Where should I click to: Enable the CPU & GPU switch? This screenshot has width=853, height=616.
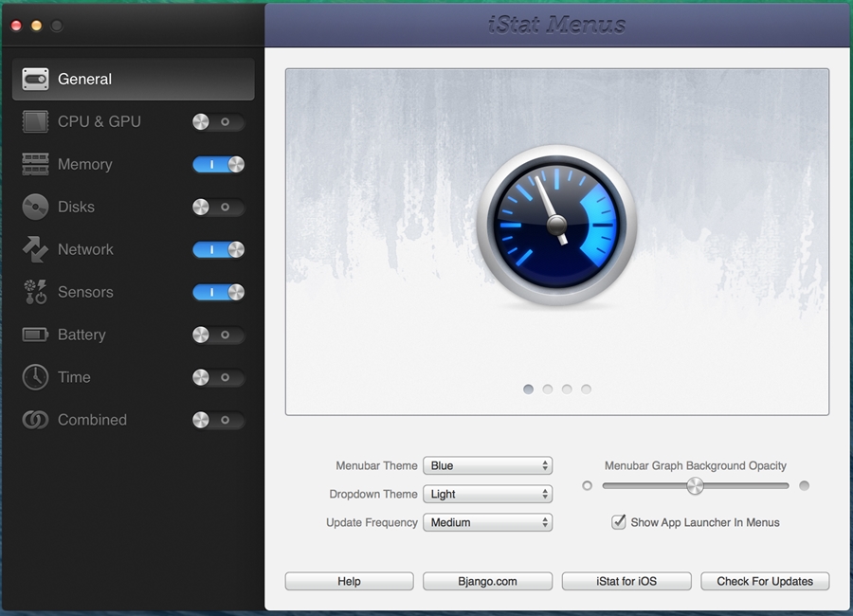pyautogui.click(x=218, y=122)
